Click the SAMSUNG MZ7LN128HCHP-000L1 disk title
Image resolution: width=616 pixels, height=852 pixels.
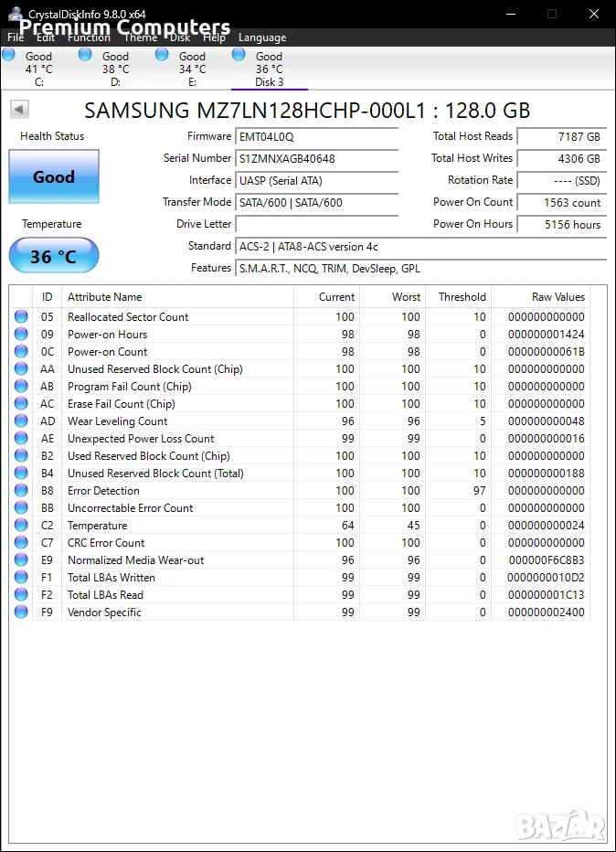(x=307, y=111)
